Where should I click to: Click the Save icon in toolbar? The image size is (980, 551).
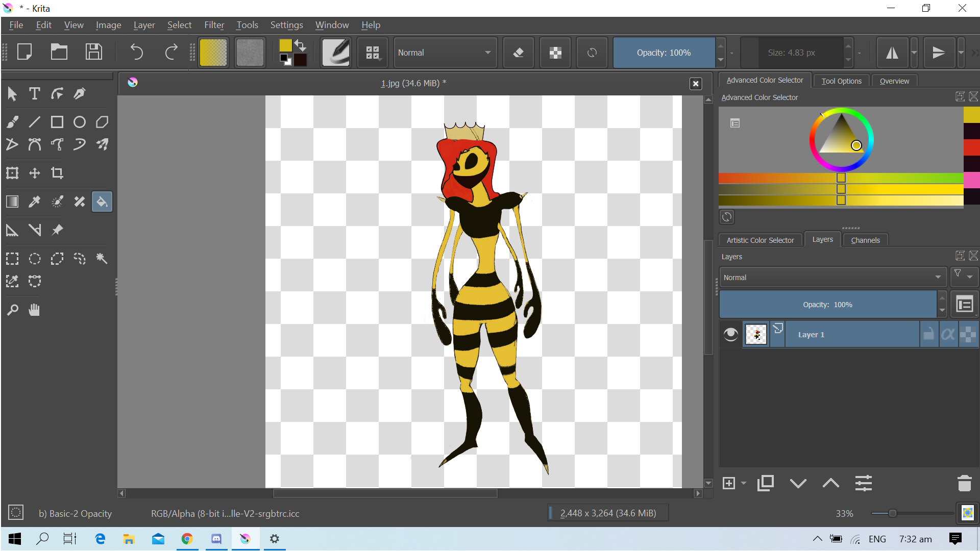[x=94, y=52]
